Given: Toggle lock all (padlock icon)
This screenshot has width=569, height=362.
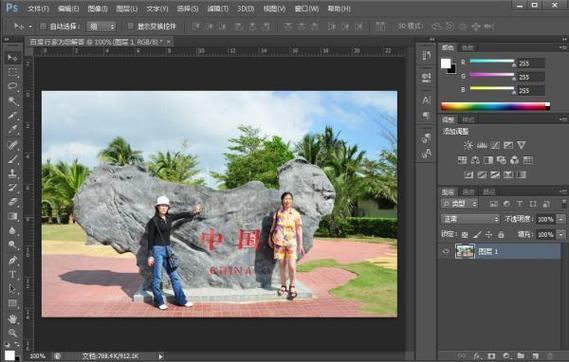Looking at the screenshot, I should tap(501, 235).
